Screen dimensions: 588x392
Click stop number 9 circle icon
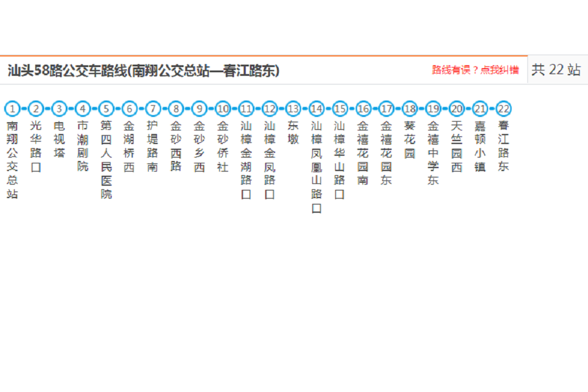pyautogui.click(x=199, y=109)
